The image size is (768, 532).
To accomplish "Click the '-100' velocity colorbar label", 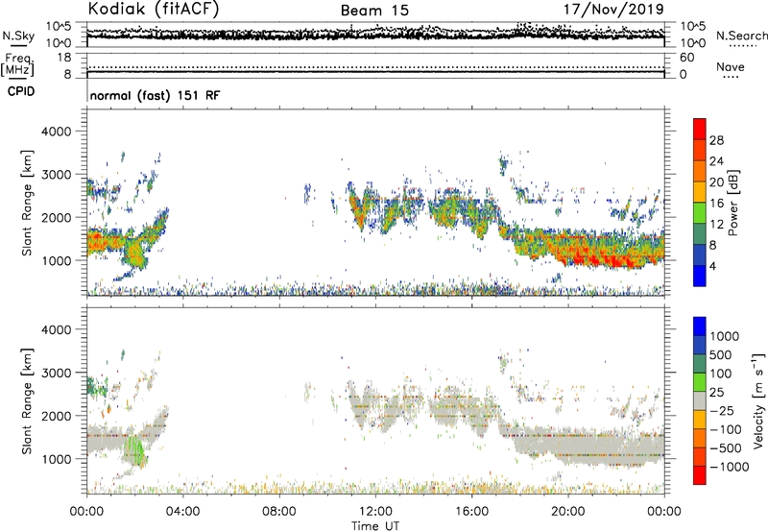I will point(726,429).
